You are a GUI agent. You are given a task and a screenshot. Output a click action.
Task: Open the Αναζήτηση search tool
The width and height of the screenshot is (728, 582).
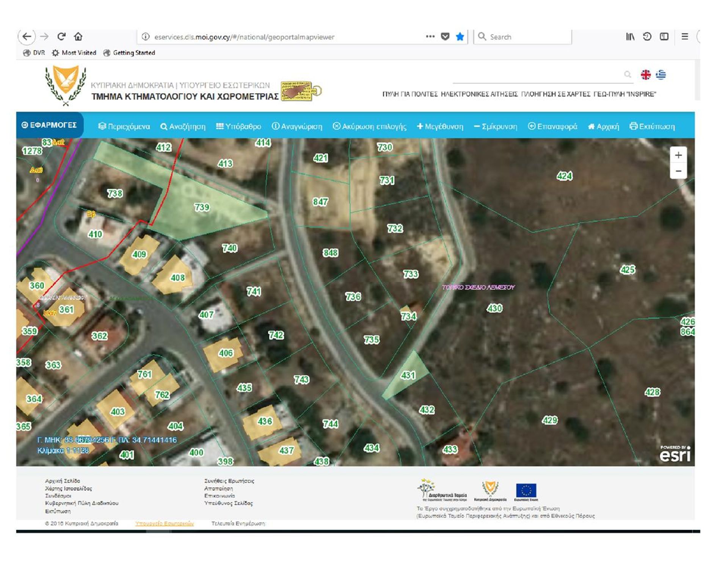pos(183,126)
